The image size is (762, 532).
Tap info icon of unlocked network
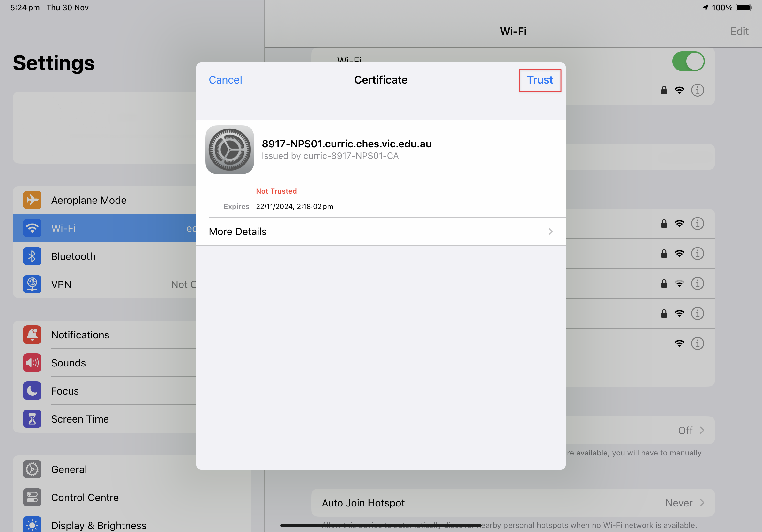697,343
